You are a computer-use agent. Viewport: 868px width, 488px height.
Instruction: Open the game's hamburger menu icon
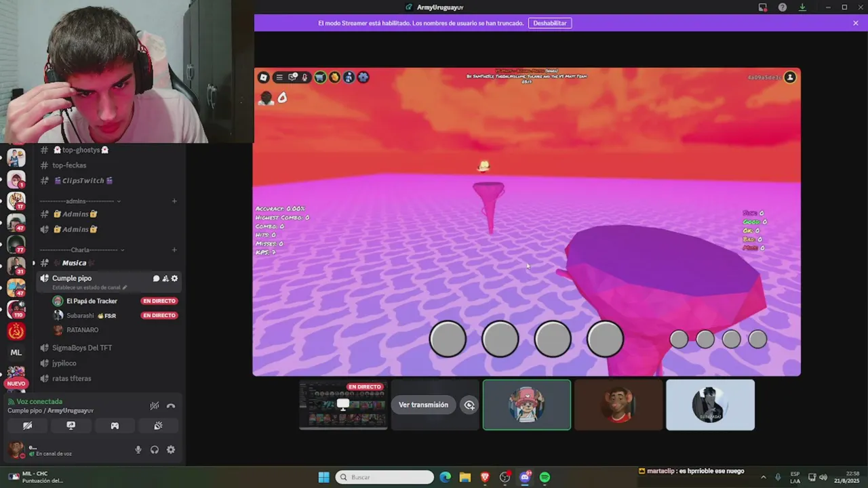(x=279, y=77)
